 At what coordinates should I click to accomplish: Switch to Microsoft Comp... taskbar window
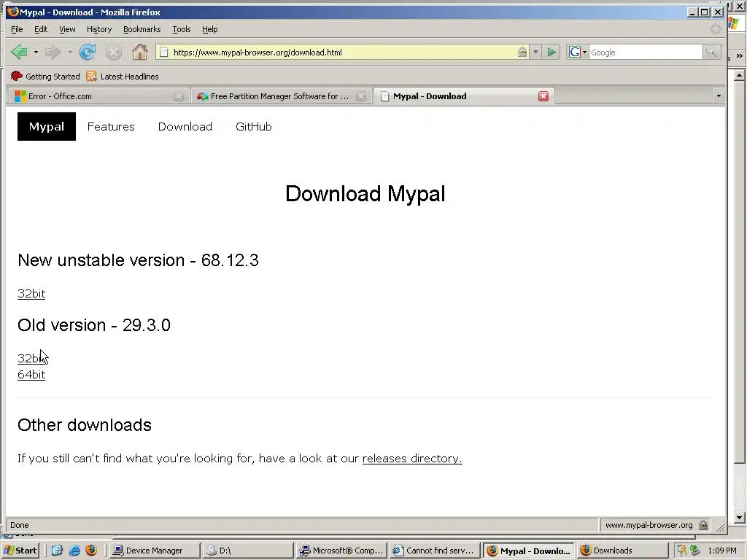point(341,551)
